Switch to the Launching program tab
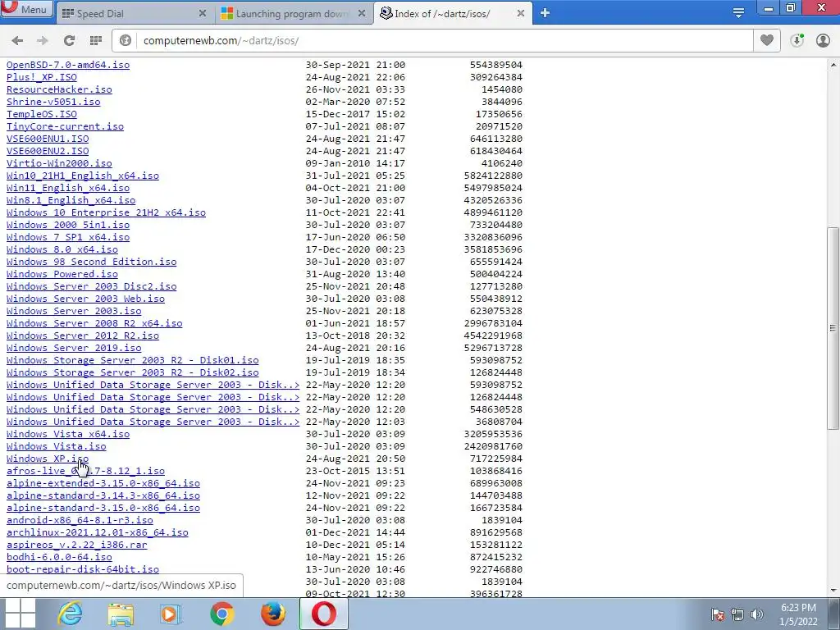 point(294,13)
